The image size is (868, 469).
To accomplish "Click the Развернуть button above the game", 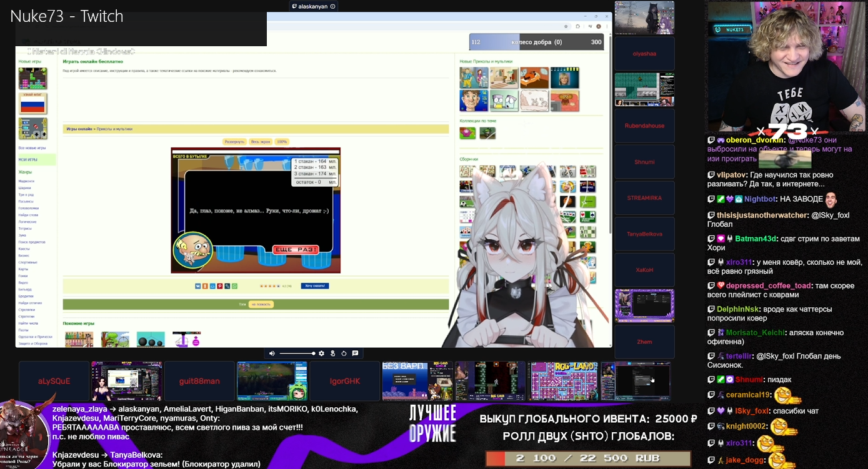I will point(234,142).
